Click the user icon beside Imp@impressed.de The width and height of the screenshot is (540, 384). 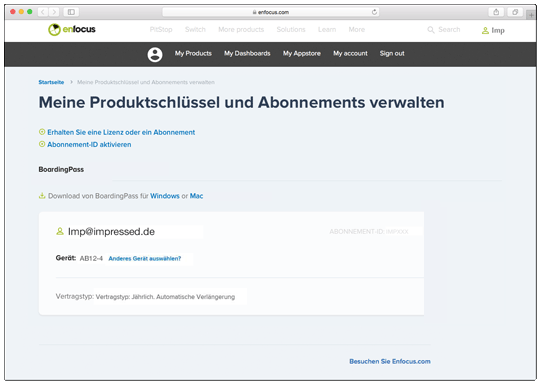coord(60,231)
